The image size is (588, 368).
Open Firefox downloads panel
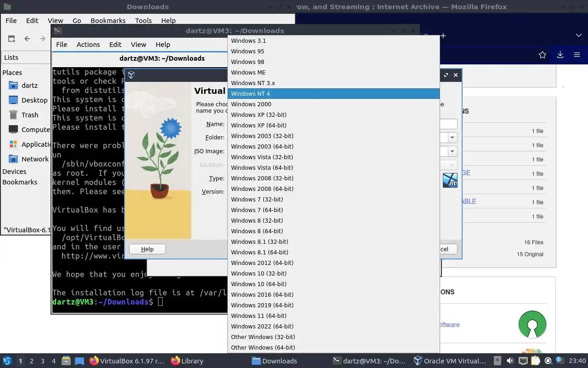[x=560, y=55]
